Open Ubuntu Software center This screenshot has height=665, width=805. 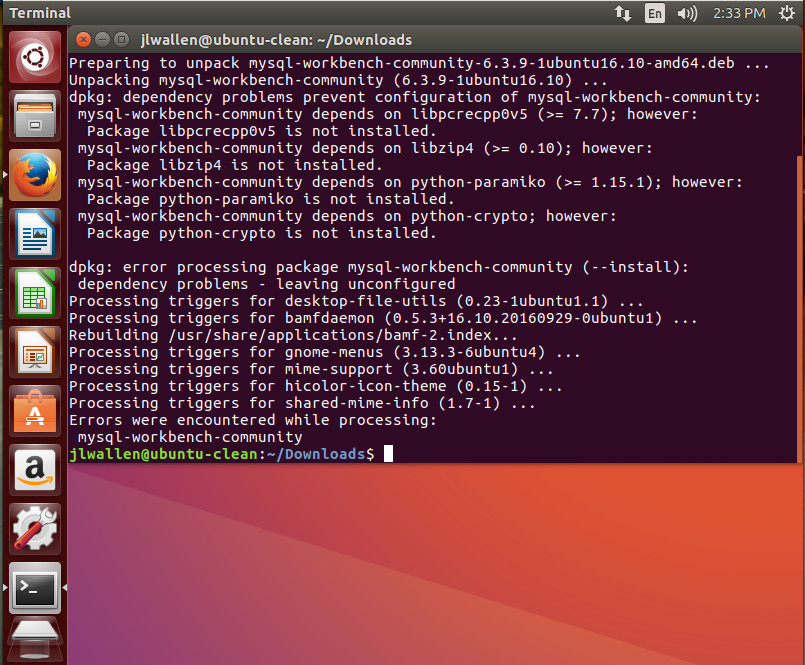[x=35, y=410]
